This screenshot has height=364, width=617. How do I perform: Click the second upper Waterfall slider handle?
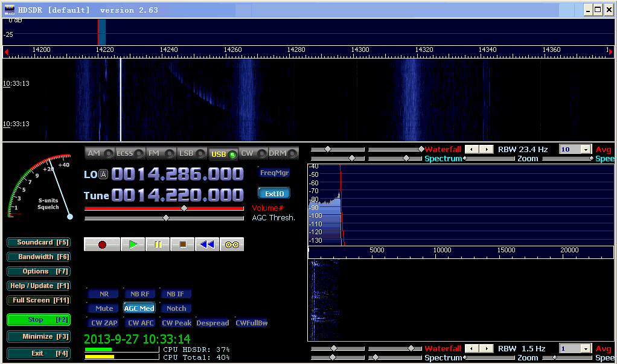[421, 149]
